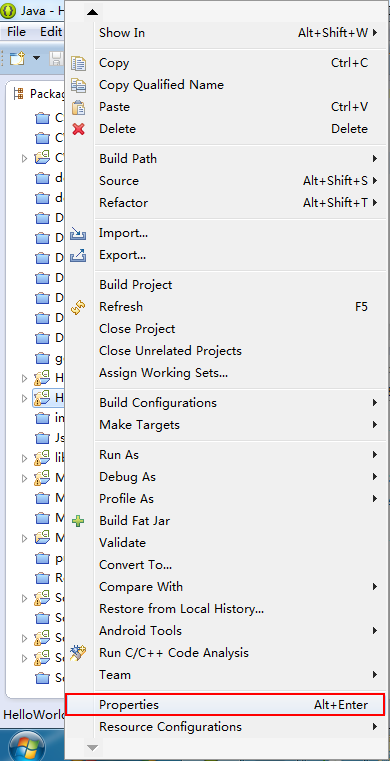Click the Import icon in the menu
Screen dimensions: 390x761
pyautogui.click(x=78, y=233)
